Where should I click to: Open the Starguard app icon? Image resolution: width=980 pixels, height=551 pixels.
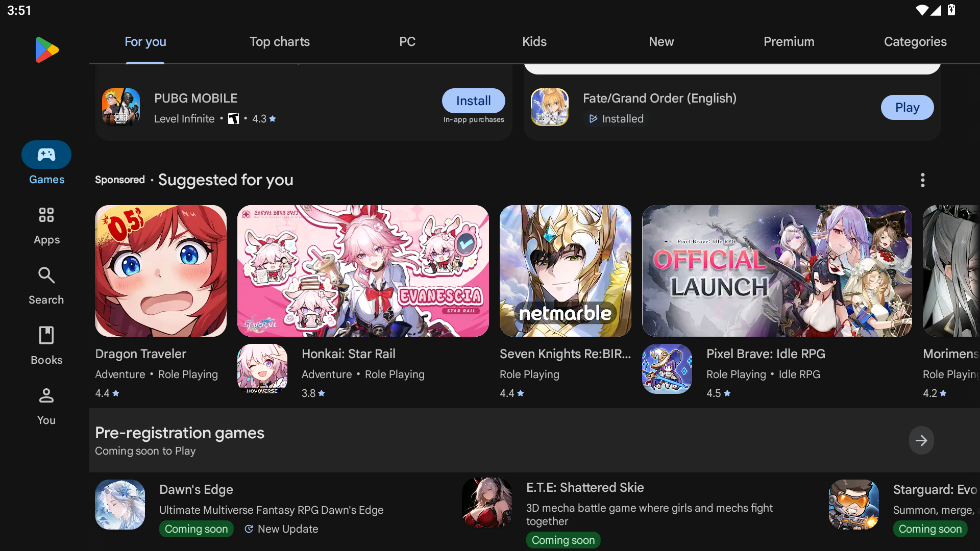854,505
